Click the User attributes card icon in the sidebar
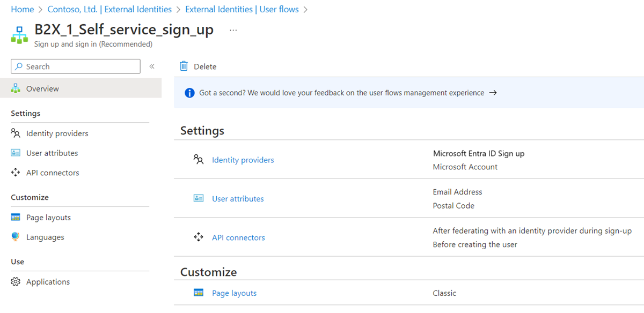The image size is (644, 313). click(x=16, y=153)
